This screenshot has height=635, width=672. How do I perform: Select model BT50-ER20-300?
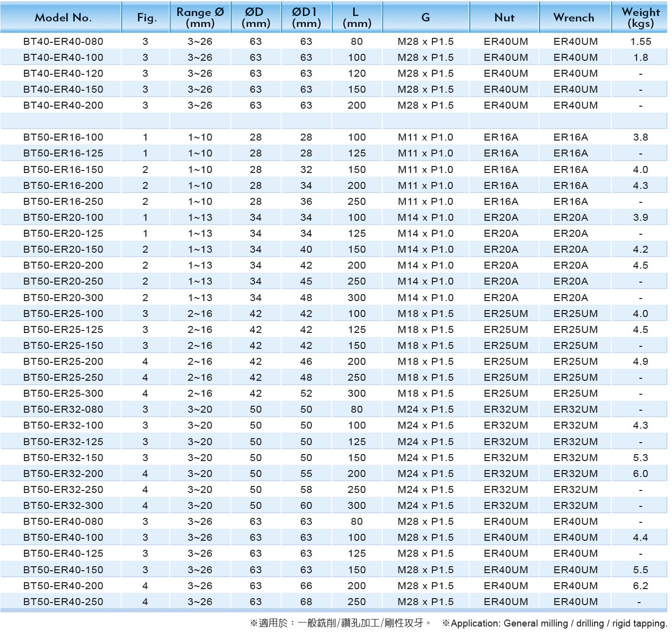click(63, 298)
